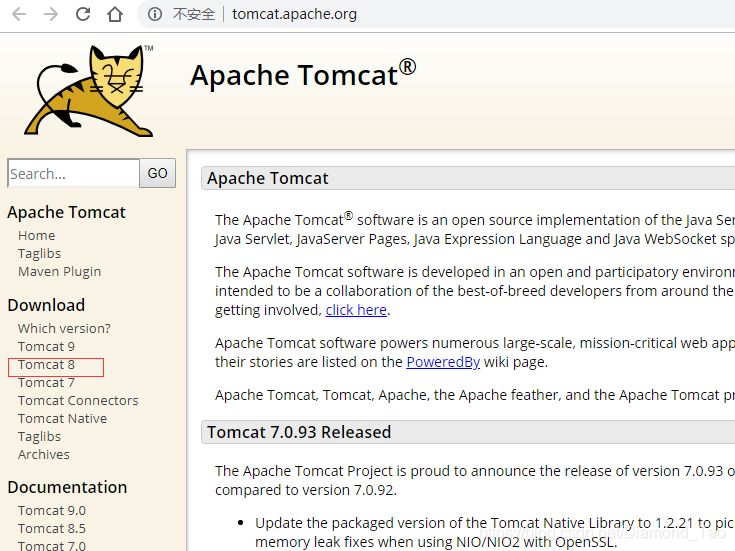Image resolution: width=735 pixels, height=551 pixels.
Task: Open Tomcat 7 download link
Action: [x=46, y=383]
